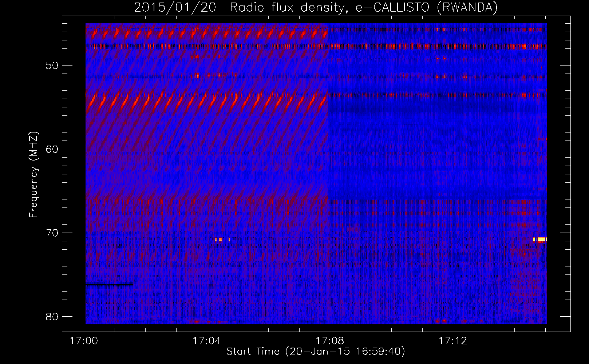Click the 17:08 time tick label

[x=330, y=341]
